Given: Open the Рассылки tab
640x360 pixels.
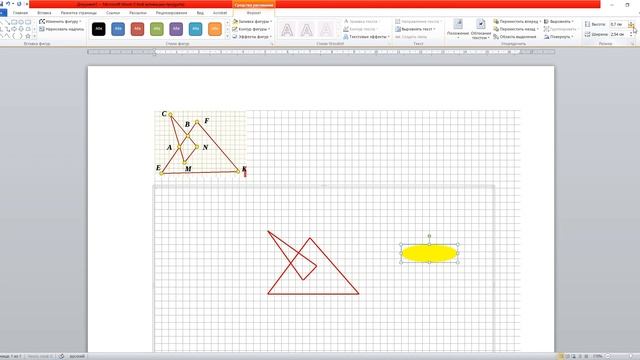Looking at the screenshot, I should pyautogui.click(x=138, y=13).
